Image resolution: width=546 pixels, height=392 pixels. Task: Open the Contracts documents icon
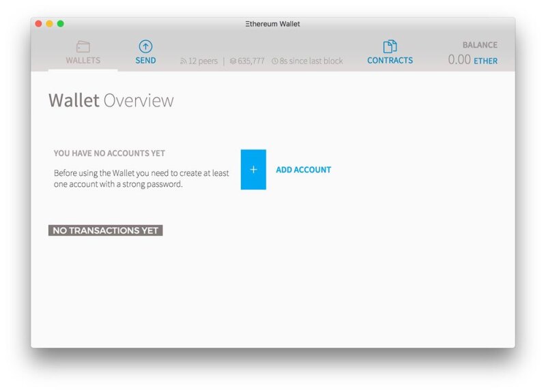pyautogui.click(x=390, y=46)
